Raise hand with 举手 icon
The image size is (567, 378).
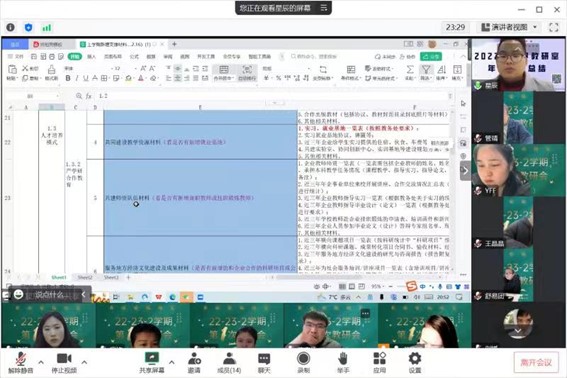343,362
